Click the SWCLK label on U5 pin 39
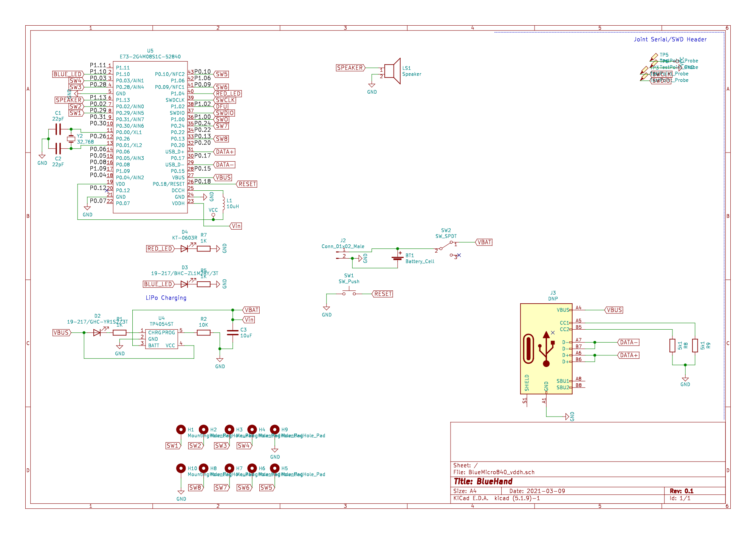This screenshot has height=534, width=756. click(225, 100)
